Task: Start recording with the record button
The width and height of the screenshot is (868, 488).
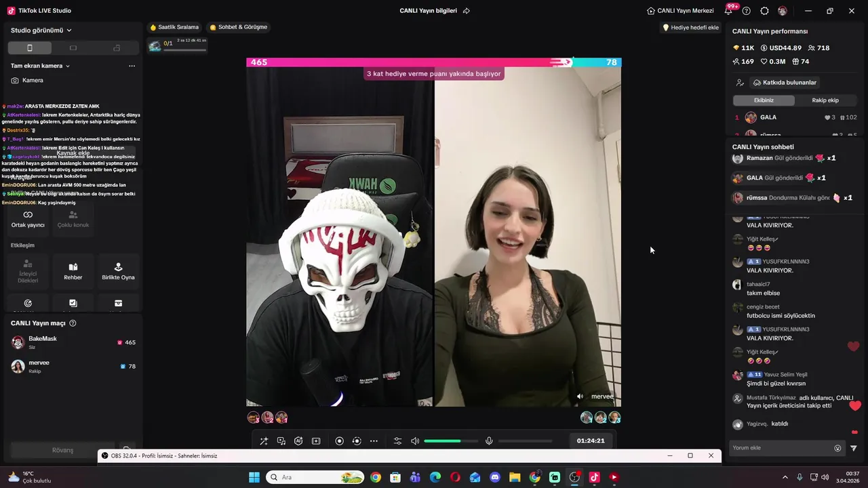Action: pos(340,441)
